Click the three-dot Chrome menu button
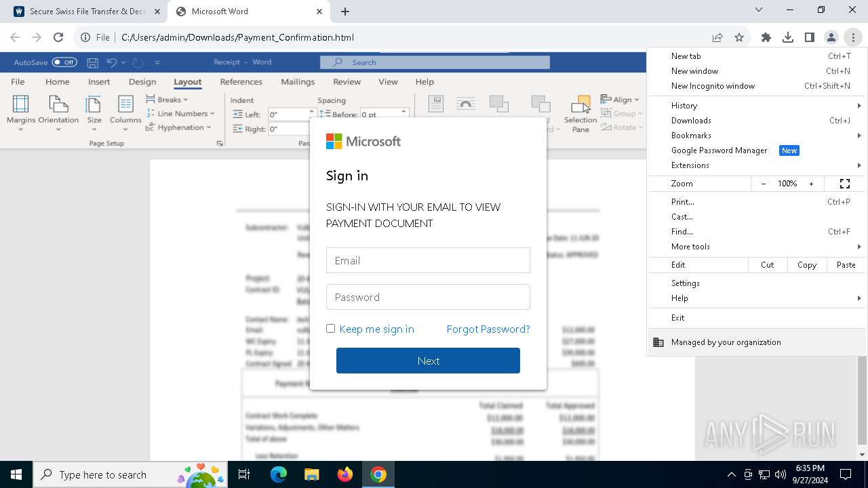Image resolution: width=868 pixels, height=488 pixels. 853,37
